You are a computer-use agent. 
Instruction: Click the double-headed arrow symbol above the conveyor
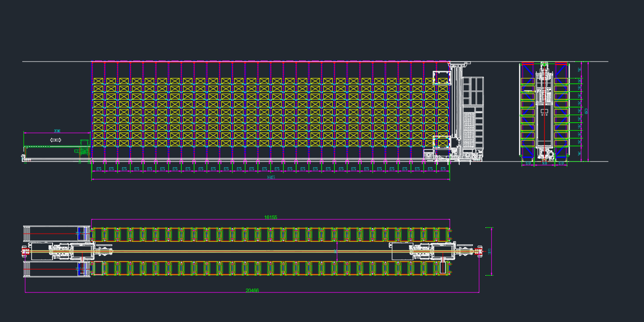click(x=56, y=140)
